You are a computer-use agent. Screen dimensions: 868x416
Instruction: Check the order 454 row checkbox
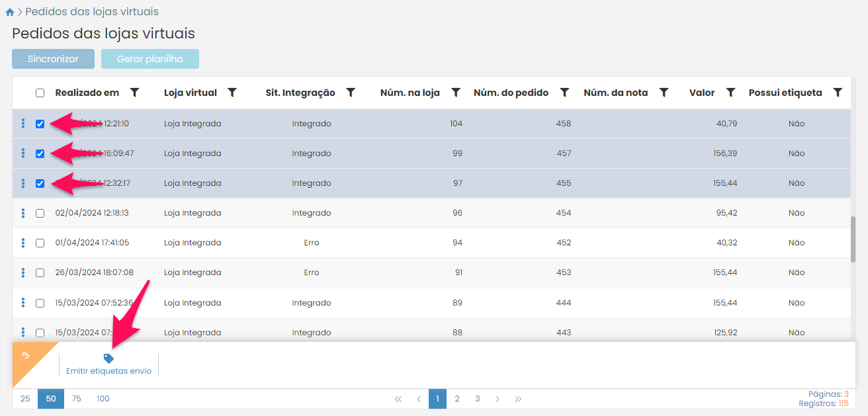[40, 213]
